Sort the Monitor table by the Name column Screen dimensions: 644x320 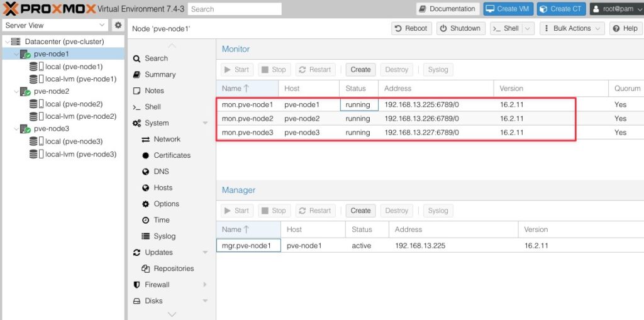tap(247, 88)
